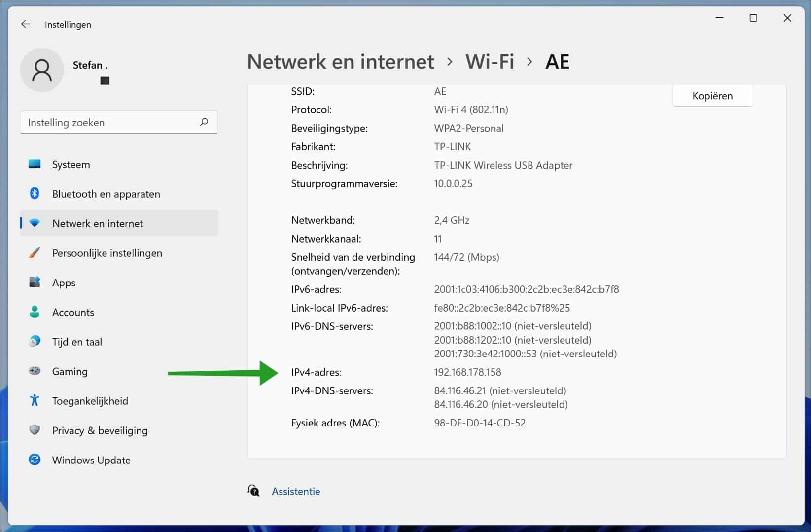811x532 pixels.
Task: Open the Assistentie help link
Action: click(x=295, y=491)
